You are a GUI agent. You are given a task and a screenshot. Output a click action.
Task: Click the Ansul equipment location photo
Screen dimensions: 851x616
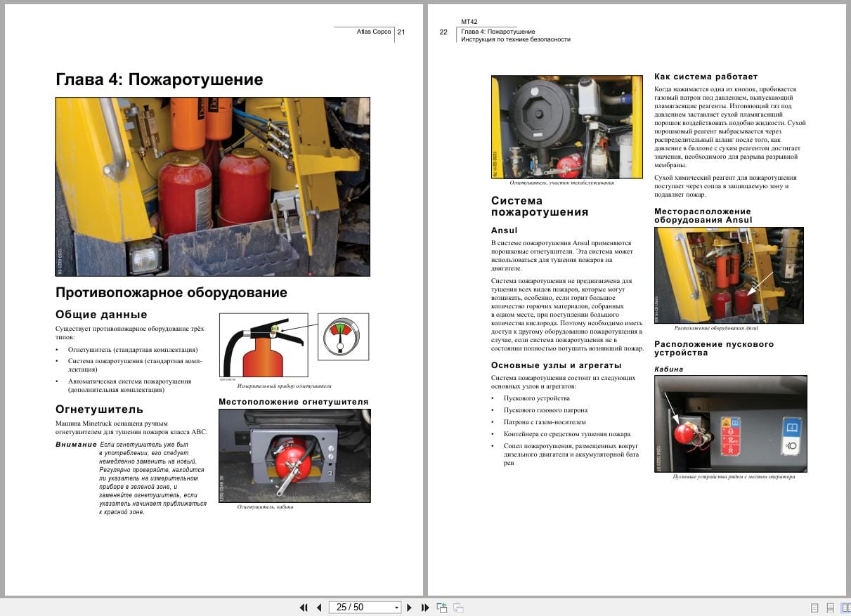coord(729,275)
